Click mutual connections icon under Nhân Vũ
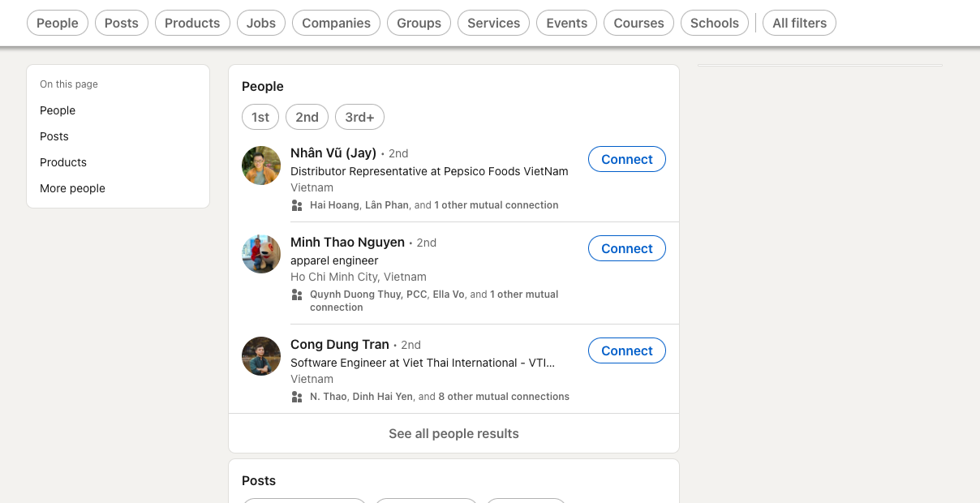 (x=297, y=205)
